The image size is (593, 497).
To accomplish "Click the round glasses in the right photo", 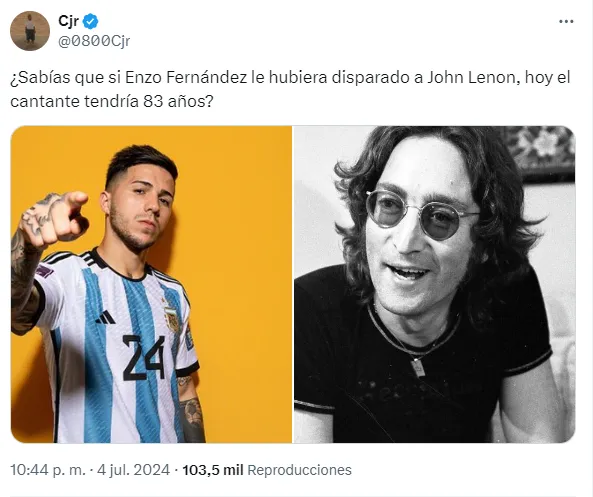I will 421,214.
